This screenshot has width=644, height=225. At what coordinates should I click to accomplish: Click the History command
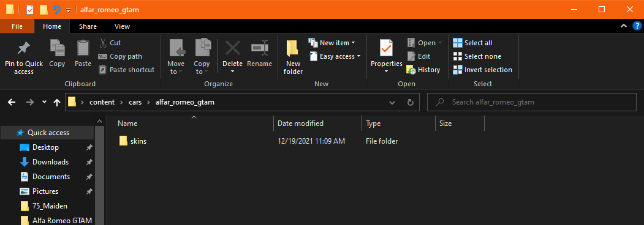tap(423, 70)
